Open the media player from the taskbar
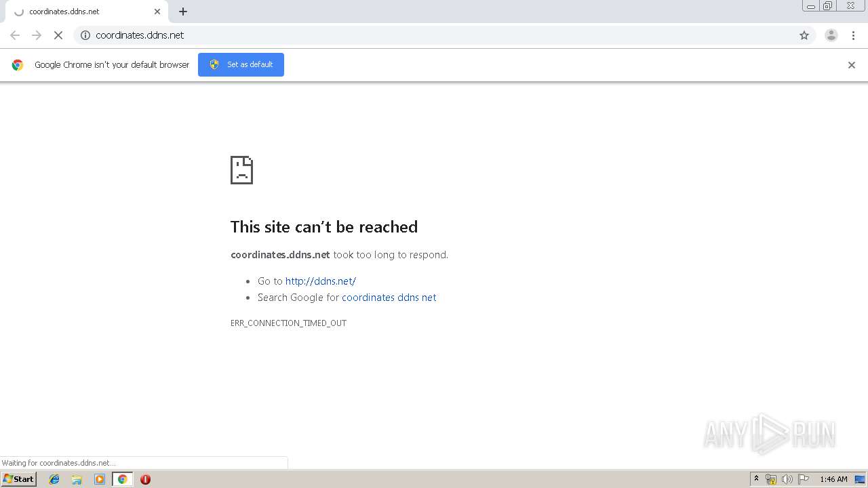Viewport: 868px width, 488px height. [100, 479]
